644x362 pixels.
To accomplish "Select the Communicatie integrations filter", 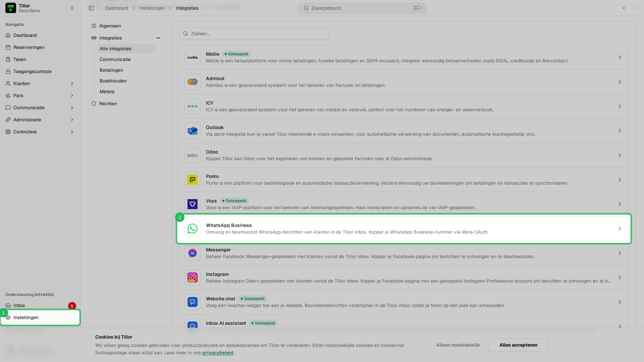I will (126, 59).
